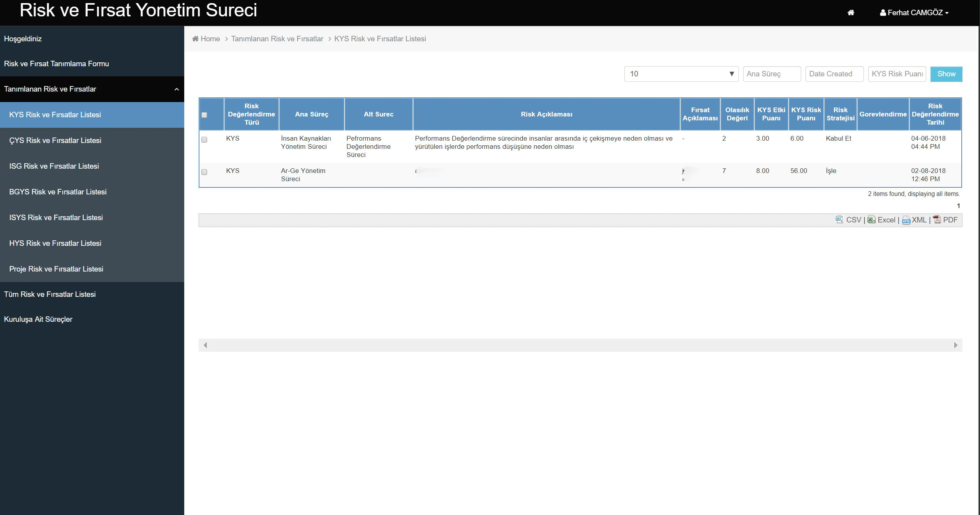980x515 pixels.
Task: Click the home icon in top bar
Action: point(851,13)
